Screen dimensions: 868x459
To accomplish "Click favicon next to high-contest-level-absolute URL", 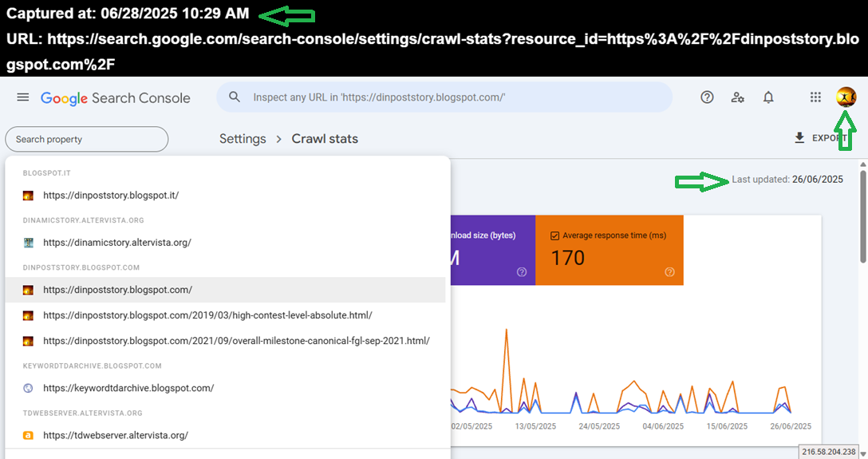I will 28,315.
